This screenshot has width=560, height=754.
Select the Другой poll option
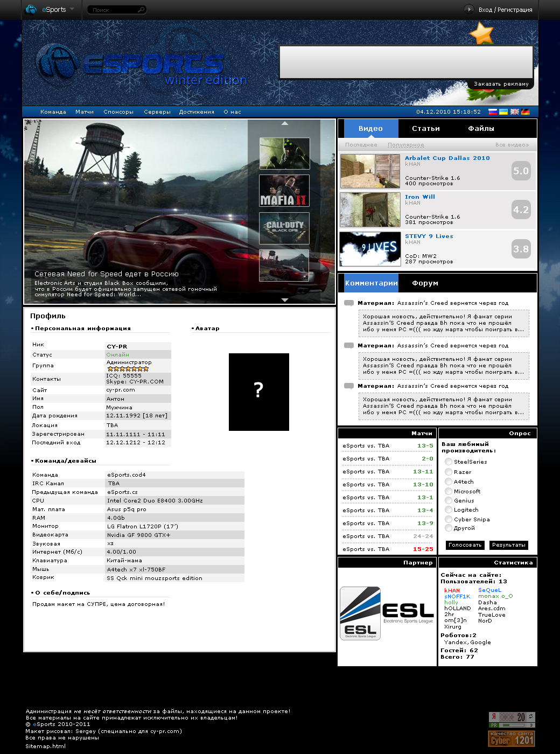(x=449, y=528)
